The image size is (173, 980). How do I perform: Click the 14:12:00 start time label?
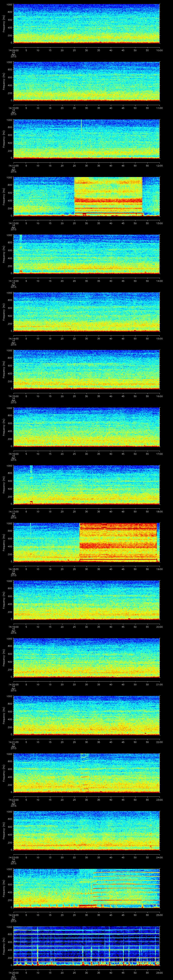(x=13, y=223)
